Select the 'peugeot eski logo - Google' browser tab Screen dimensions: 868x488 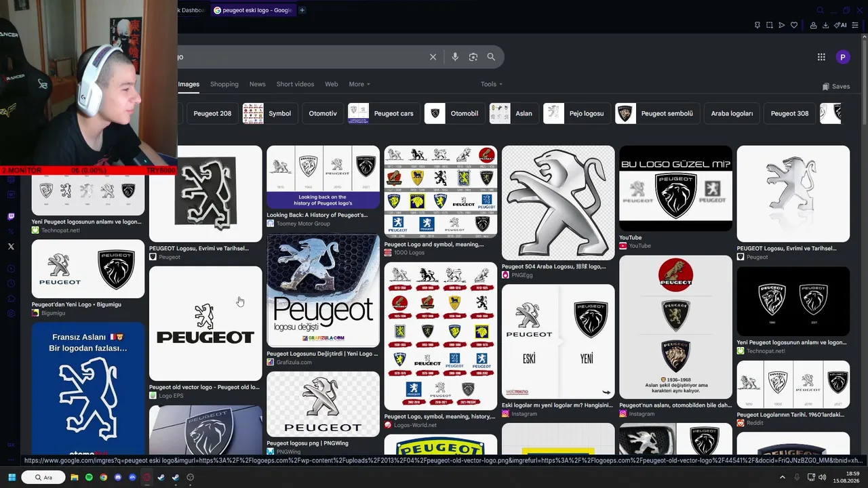coord(252,10)
